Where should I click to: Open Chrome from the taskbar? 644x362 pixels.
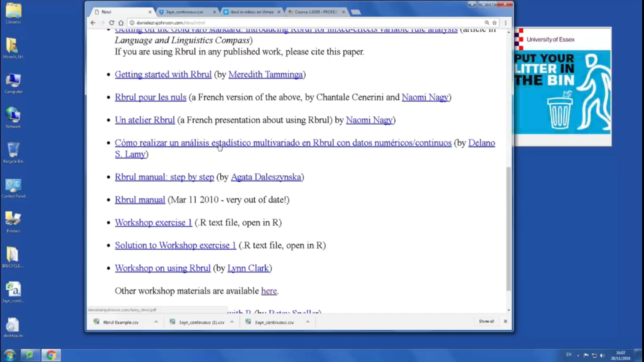51,355
